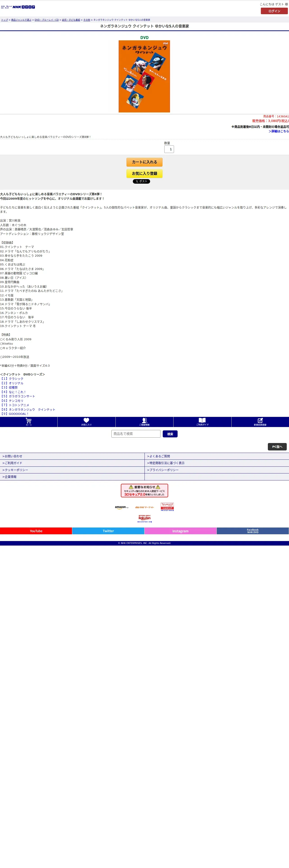The image size is (289, 868).
Task: View the 3D Secure 2.0 notice banner
Action: point(144,491)
